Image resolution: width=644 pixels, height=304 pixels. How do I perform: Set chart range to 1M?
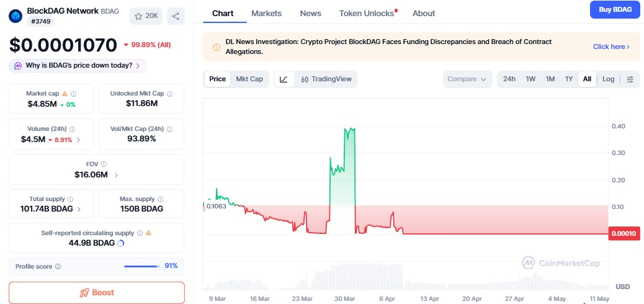click(x=550, y=79)
